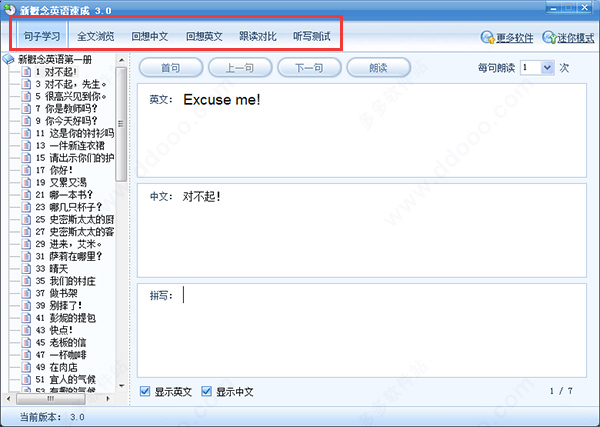Select lesson 45 老板的信
The height and width of the screenshot is (427, 600).
click(61, 342)
